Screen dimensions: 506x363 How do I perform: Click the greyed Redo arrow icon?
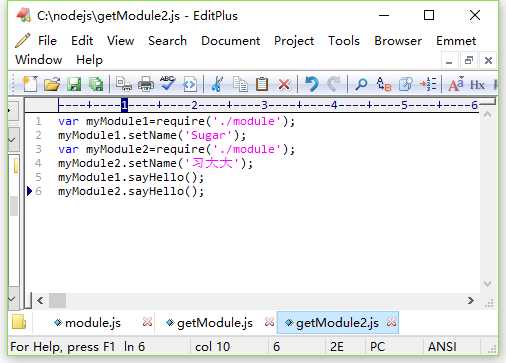(334, 84)
